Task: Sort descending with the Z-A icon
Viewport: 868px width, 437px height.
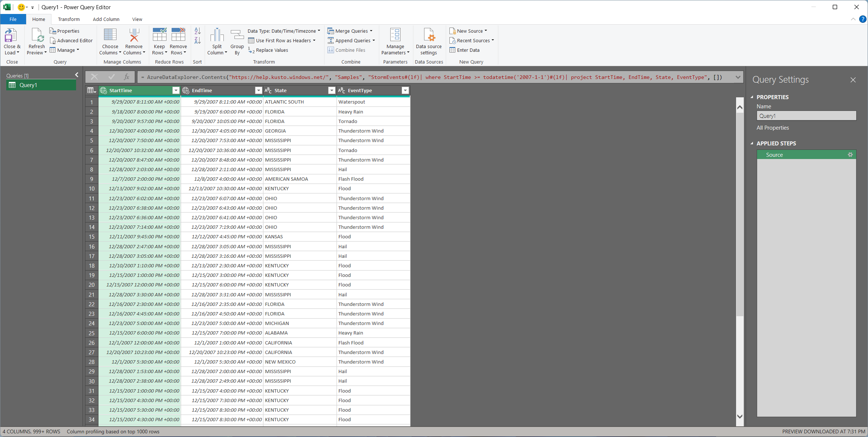Action: click(x=198, y=40)
